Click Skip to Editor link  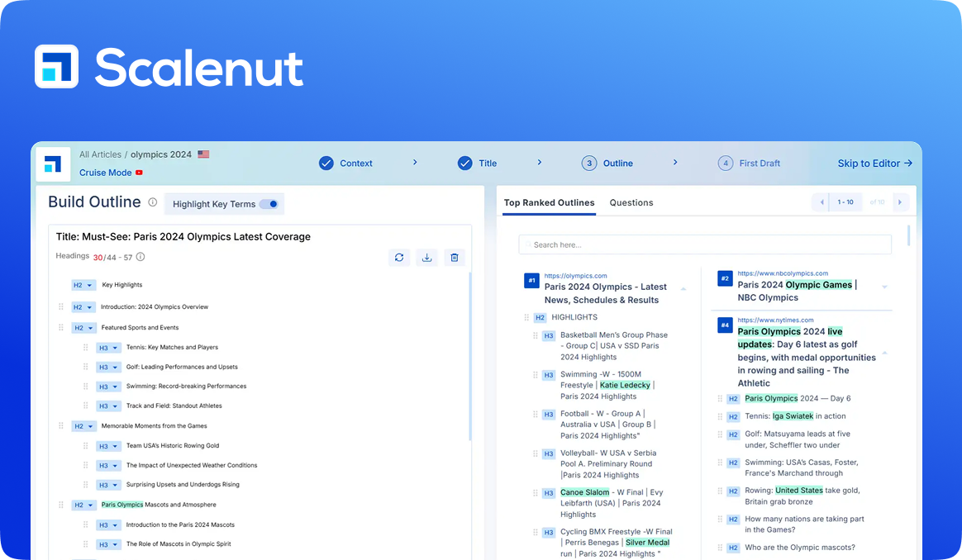click(875, 164)
